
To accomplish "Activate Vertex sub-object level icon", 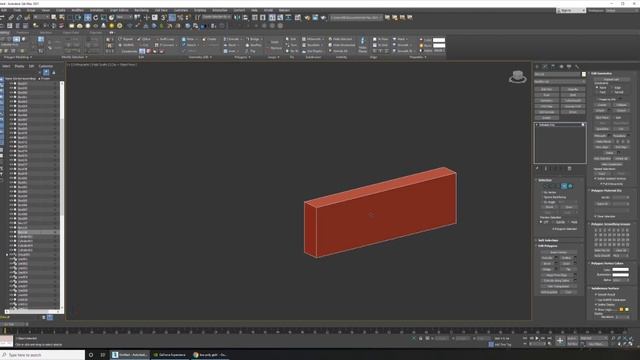I will (545, 186).
